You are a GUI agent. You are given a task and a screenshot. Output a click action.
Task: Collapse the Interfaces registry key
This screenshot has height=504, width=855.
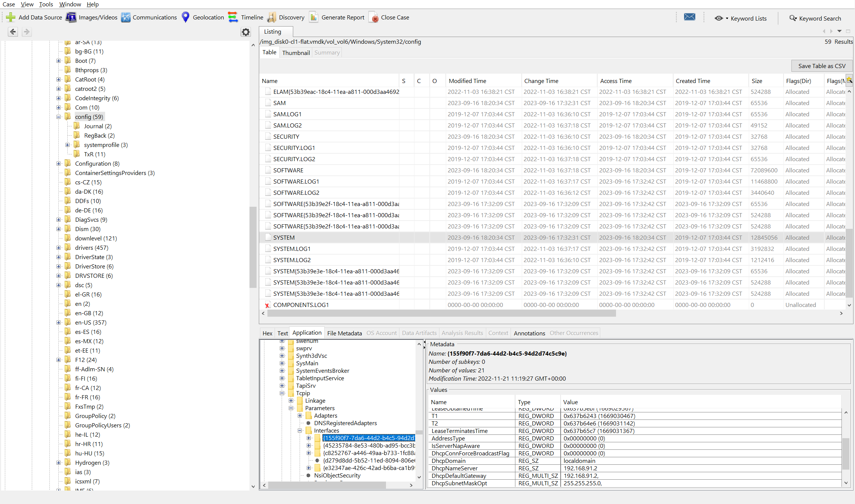point(300,430)
